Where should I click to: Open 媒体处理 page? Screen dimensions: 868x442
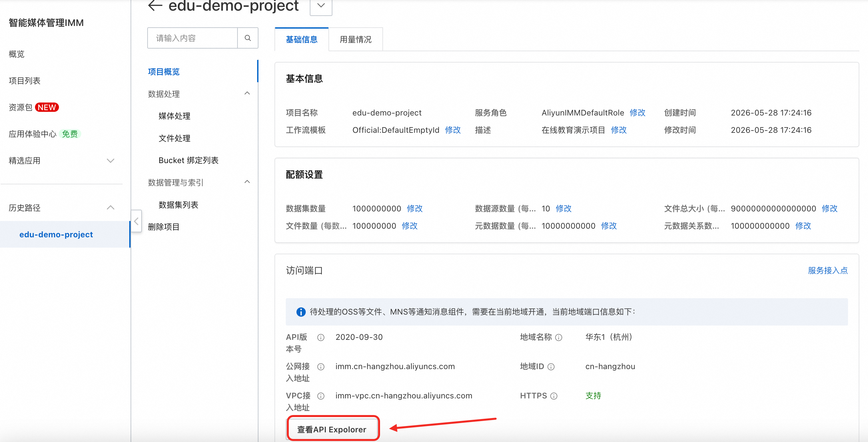click(175, 116)
